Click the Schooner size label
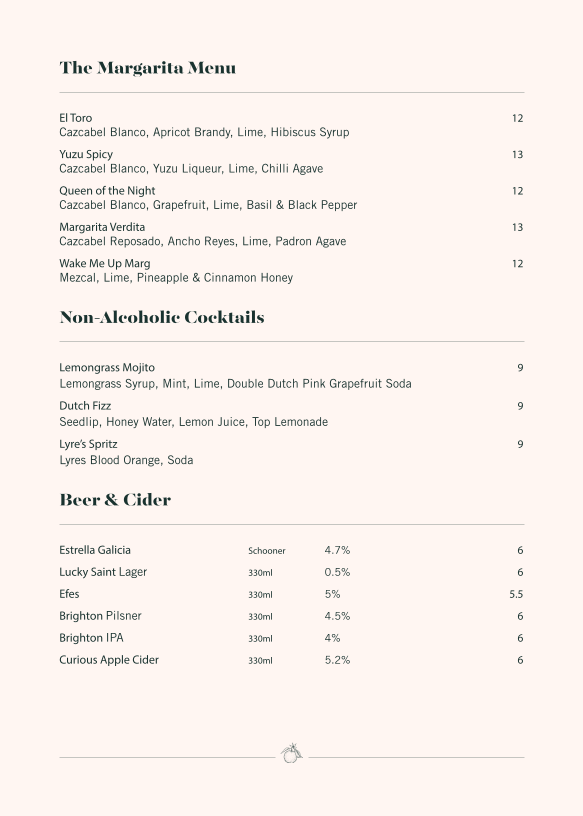Screen dimensions: 583x816 [x=267, y=551]
